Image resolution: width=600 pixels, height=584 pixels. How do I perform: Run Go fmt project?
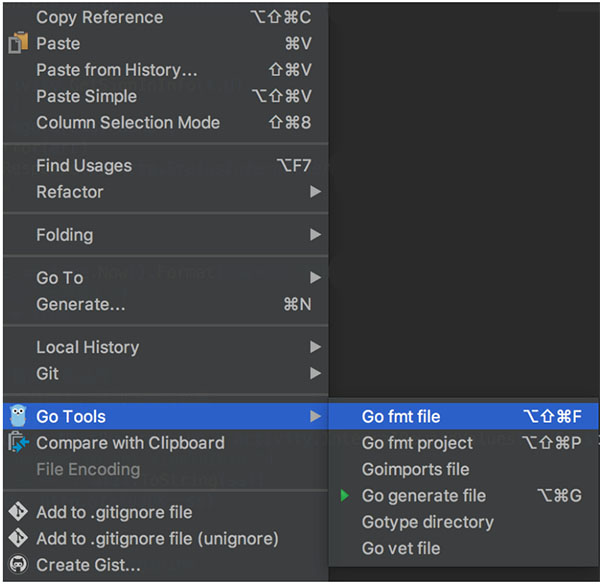point(417,443)
